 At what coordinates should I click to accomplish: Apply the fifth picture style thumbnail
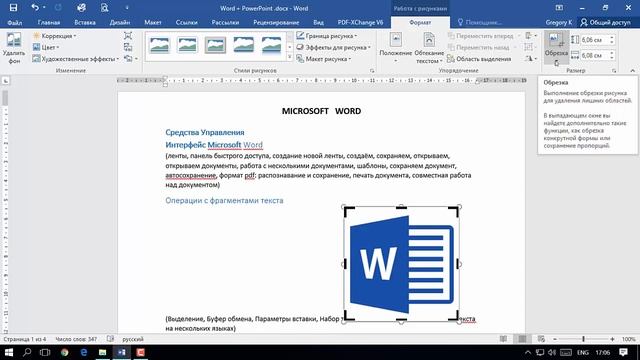point(271,45)
